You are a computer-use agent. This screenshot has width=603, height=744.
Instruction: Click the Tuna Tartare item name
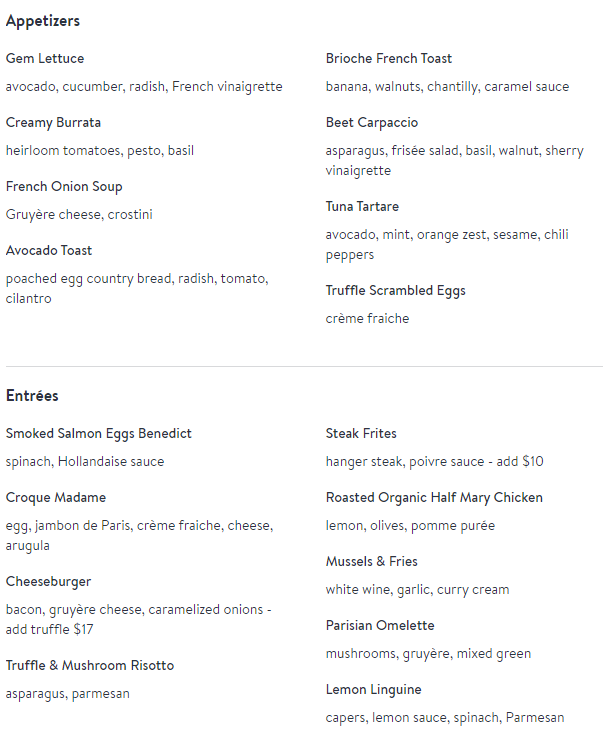[x=362, y=206]
